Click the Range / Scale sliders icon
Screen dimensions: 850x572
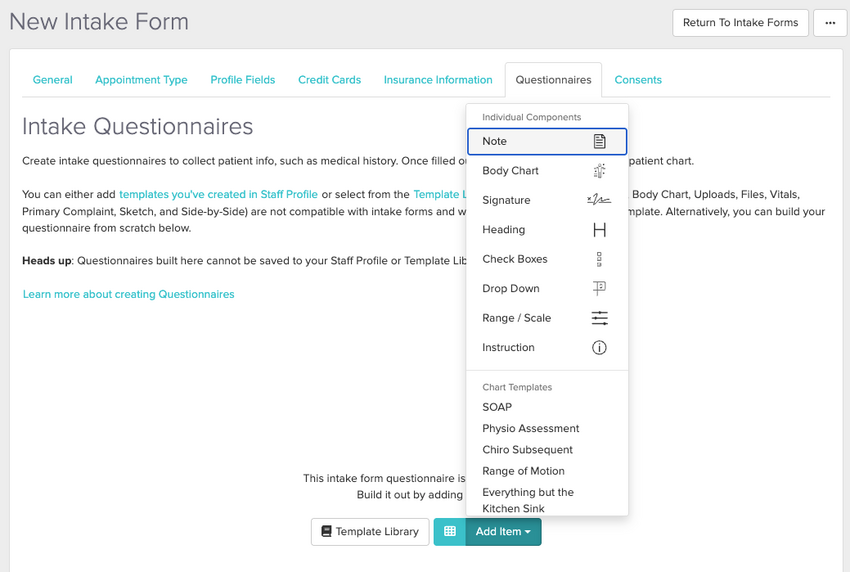599,318
